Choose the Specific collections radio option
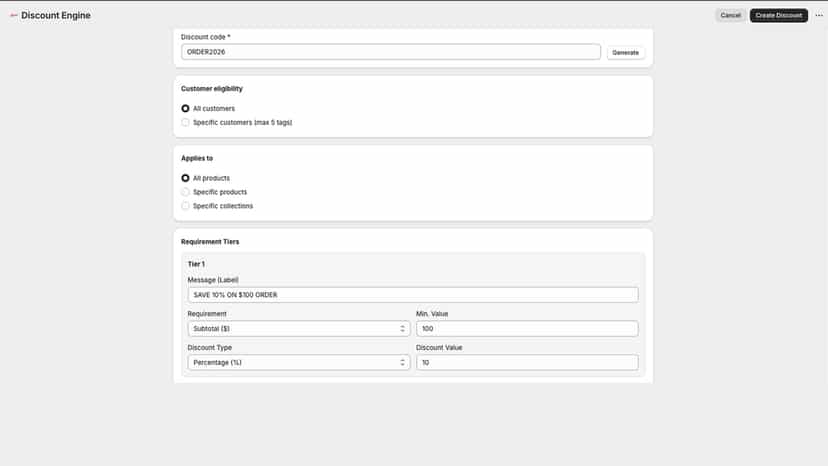Image resolution: width=828 pixels, height=466 pixels. click(185, 206)
